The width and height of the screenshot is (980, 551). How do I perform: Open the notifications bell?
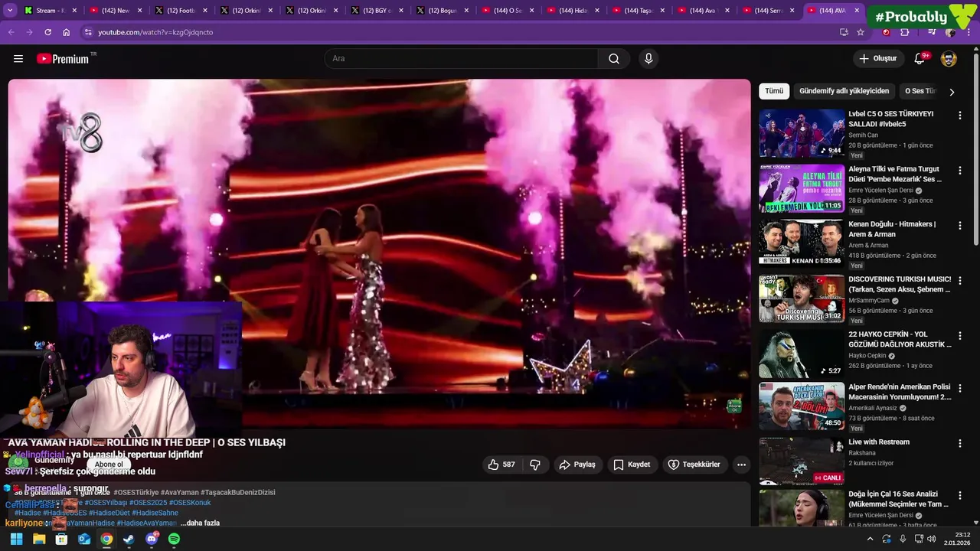(920, 59)
